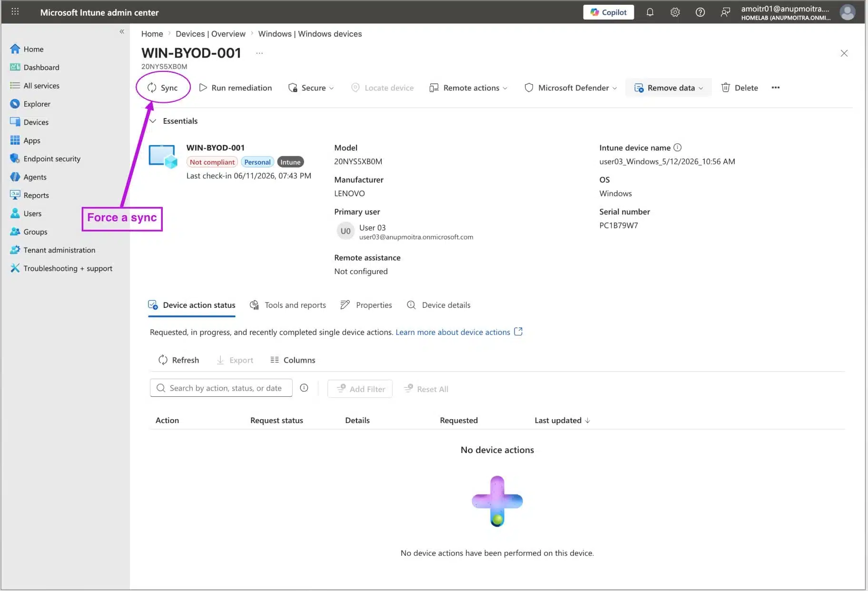Screen dimensions: 868x591
Task: Close the device blade
Action: coord(844,53)
